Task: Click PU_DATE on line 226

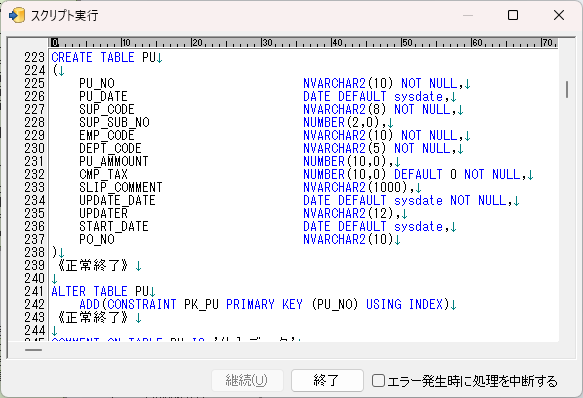Action: click(x=103, y=96)
